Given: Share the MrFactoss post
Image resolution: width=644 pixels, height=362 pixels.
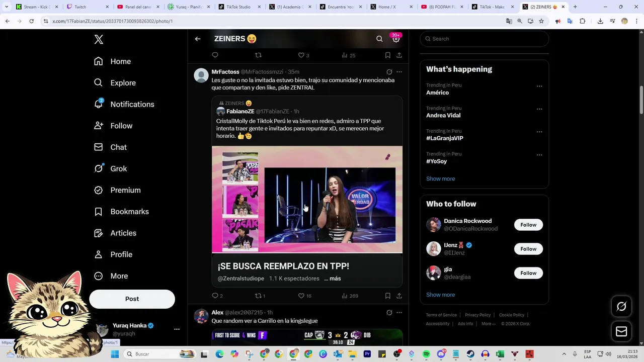Looking at the screenshot, I should [399, 296].
